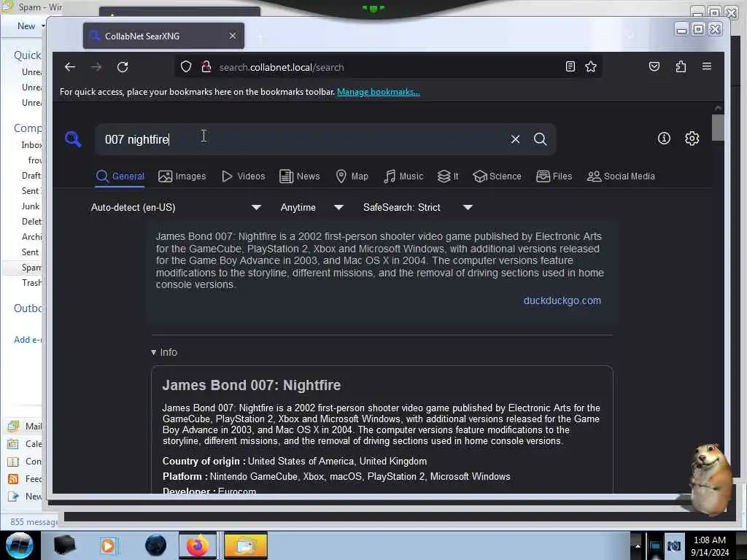747x560 pixels.
Task: Select Calendar in mail window sidebar
Action: click(26, 443)
